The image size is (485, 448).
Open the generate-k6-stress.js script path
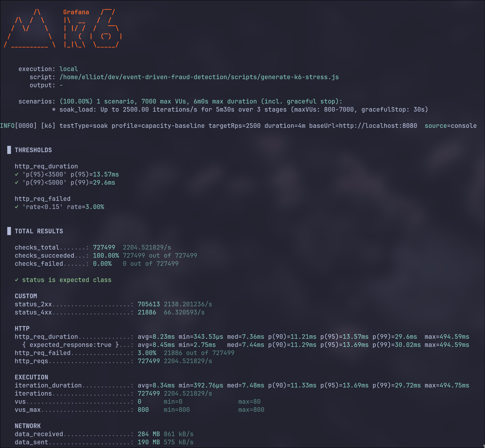click(199, 77)
